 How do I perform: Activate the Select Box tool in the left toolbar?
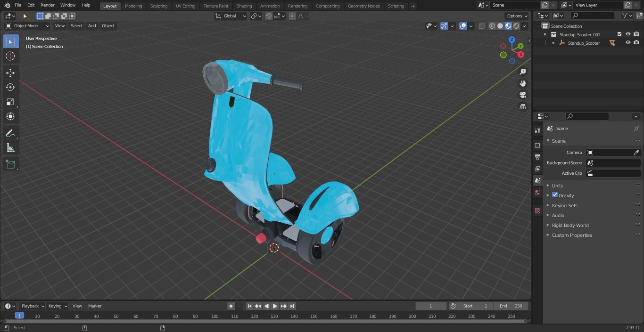tap(10, 41)
